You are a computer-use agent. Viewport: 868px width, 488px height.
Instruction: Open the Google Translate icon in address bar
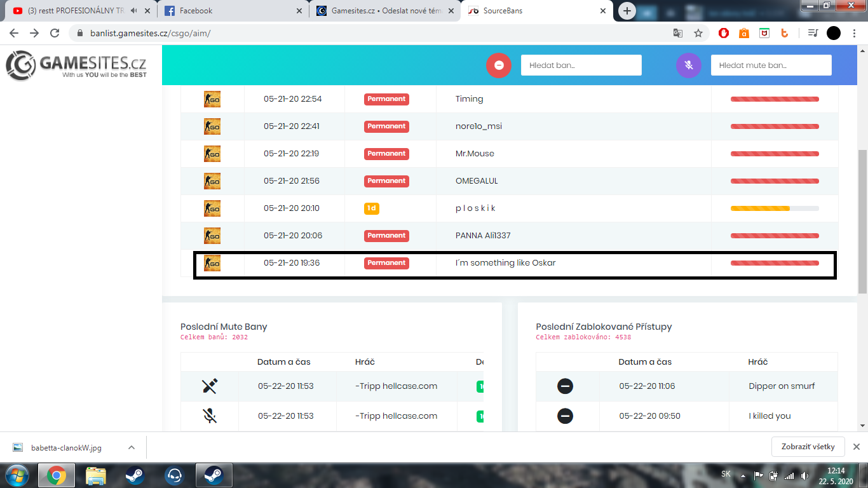point(678,33)
